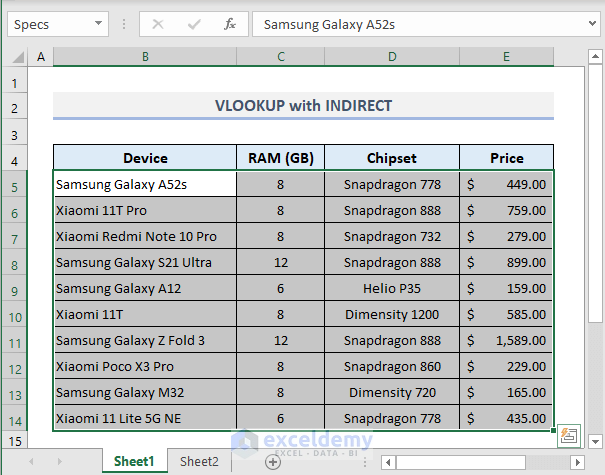Screen dimensions: 605x475
Task: Click chipset cell Dimensity 1200
Action: pyautogui.click(x=392, y=314)
